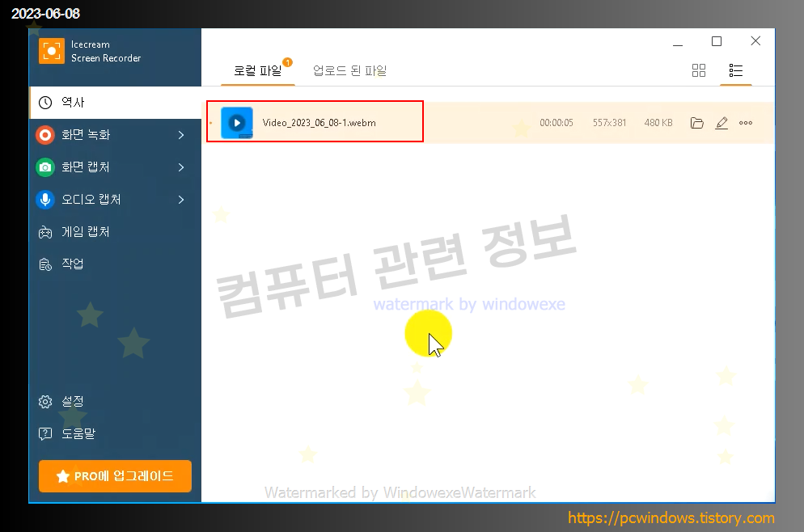The image size is (804, 532).
Task: Close the Icecream Screen Recorder window
Action: pos(755,41)
